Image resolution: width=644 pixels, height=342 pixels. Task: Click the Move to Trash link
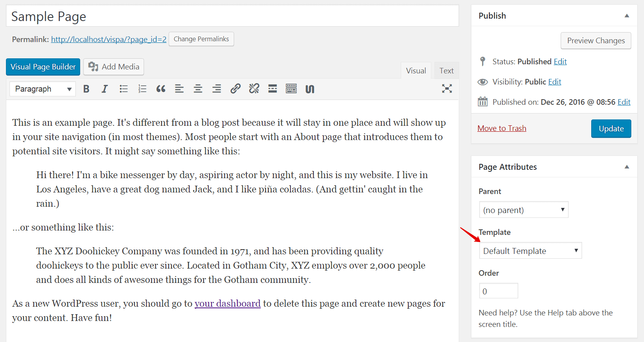[x=502, y=128]
